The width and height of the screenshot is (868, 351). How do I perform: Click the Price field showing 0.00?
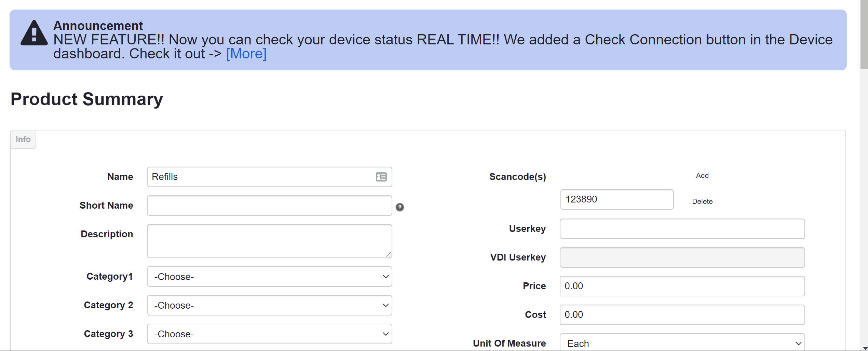(682, 286)
